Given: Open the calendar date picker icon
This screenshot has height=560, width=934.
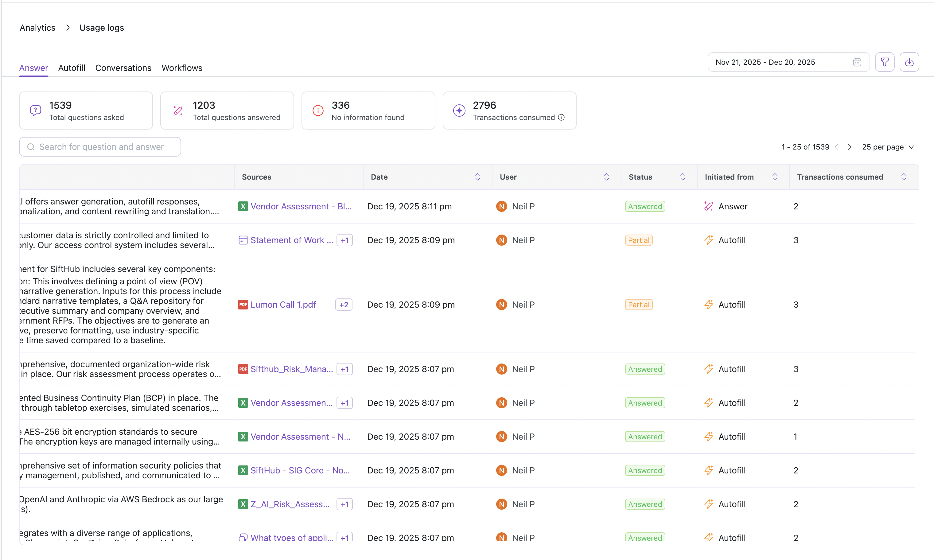Looking at the screenshot, I should tap(857, 62).
